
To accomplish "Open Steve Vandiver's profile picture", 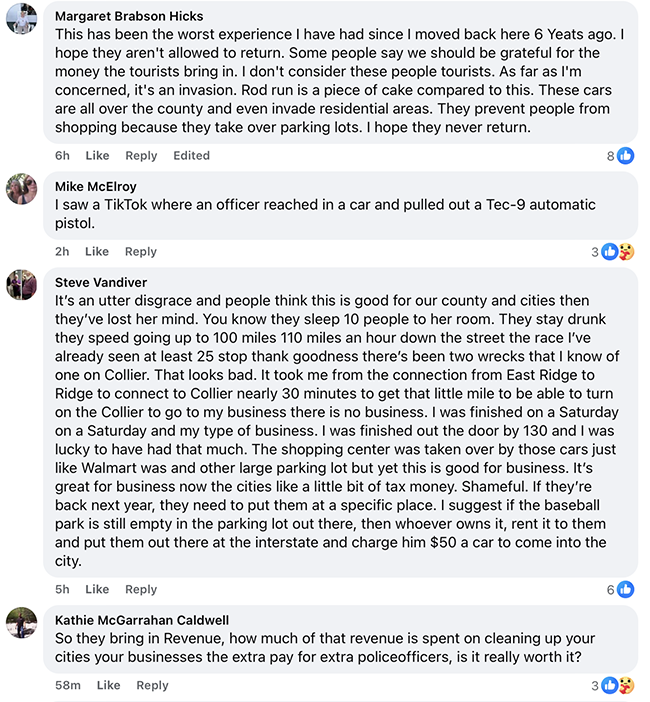I will click(x=21, y=285).
